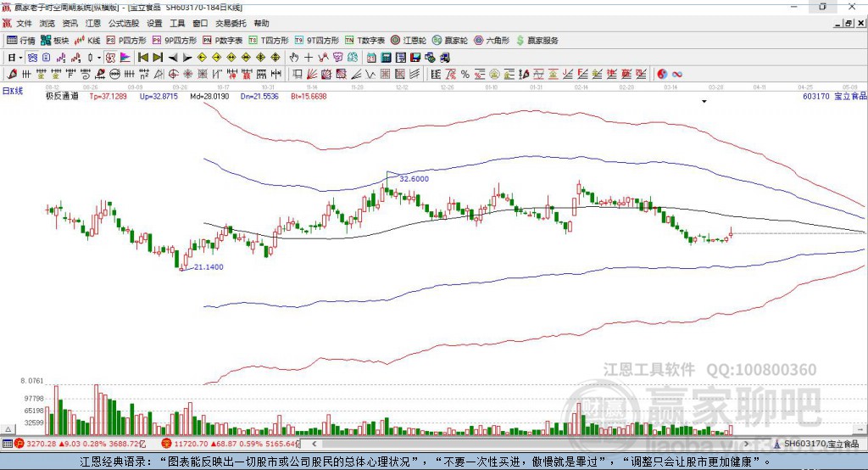The image size is (868, 470).
Task: Step forward with the black right arrow
Action: point(187,57)
